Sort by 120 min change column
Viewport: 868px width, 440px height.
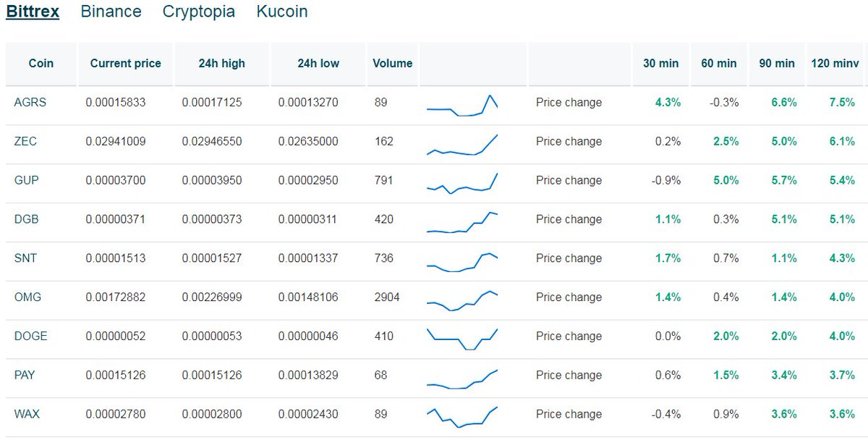(x=835, y=64)
